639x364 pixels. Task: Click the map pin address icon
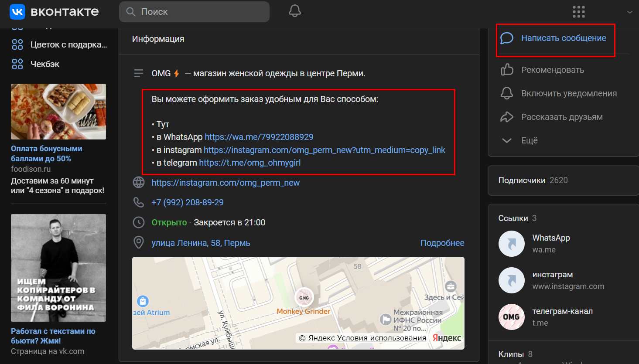pyautogui.click(x=139, y=242)
